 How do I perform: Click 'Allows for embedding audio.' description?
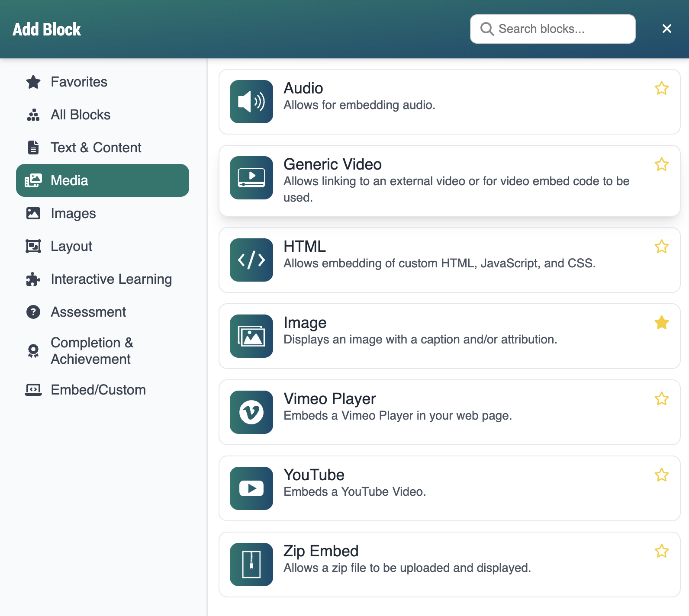[359, 105]
